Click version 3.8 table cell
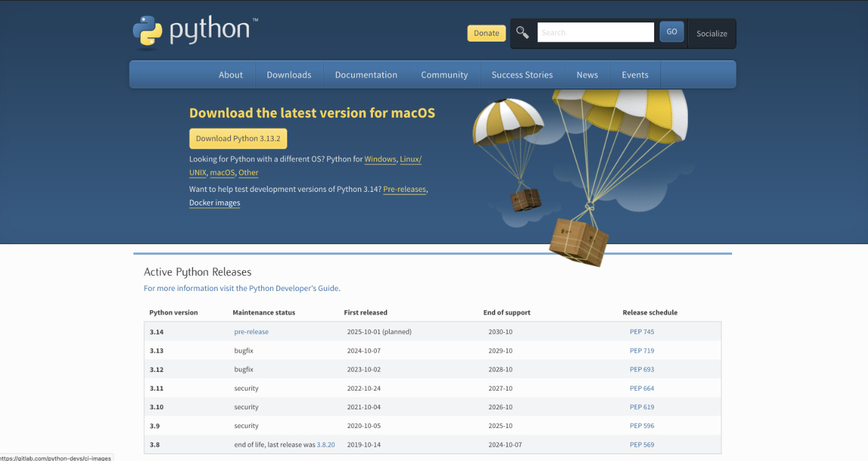868x461 pixels. pos(155,445)
